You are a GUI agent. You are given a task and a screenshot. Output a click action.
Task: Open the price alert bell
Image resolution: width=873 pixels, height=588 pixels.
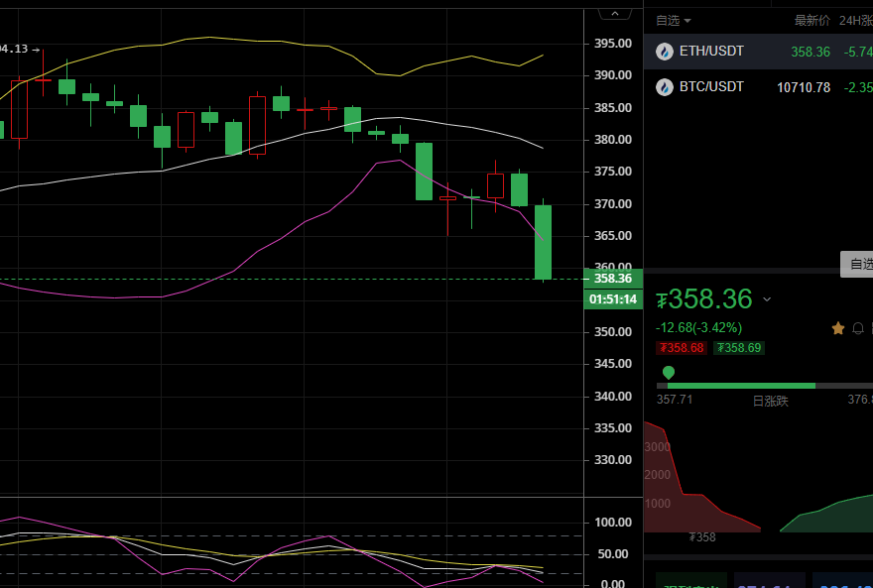[x=858, y=328]
